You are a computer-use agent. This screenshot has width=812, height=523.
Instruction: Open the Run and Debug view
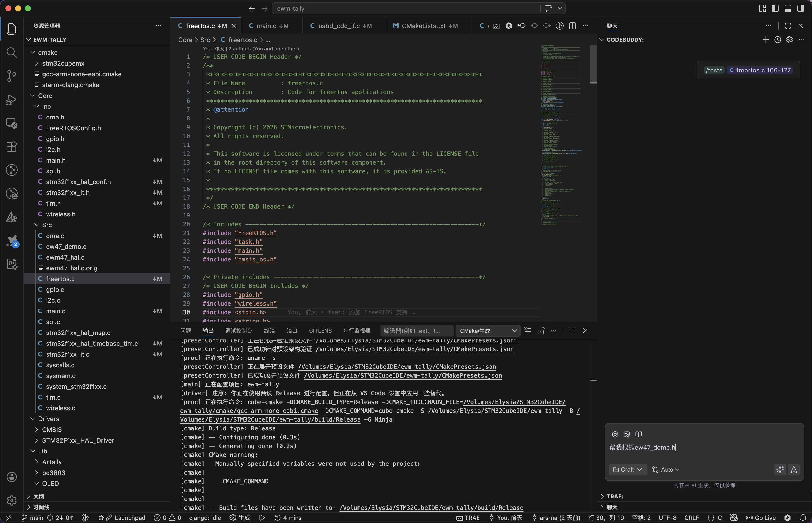tap(12, 100)
